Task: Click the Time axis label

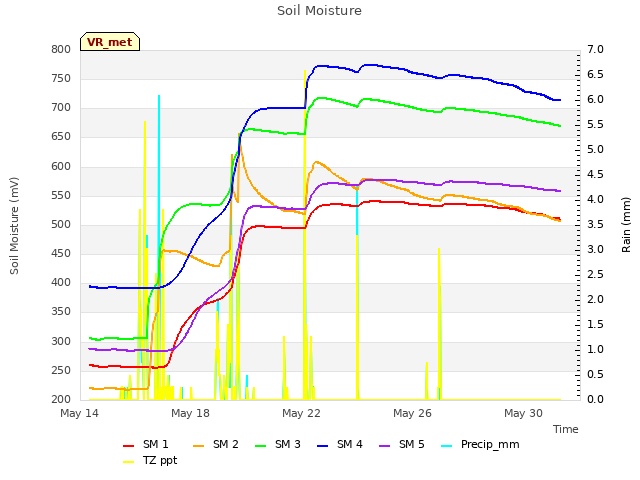Action: pyautogui.click(x=566, y=429)
